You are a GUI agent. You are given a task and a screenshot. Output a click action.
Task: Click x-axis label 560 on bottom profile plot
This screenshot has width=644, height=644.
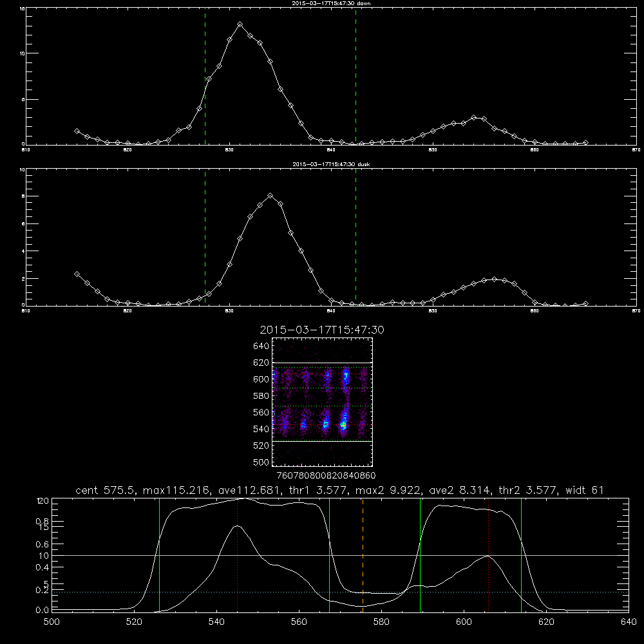tap(299, 622)
